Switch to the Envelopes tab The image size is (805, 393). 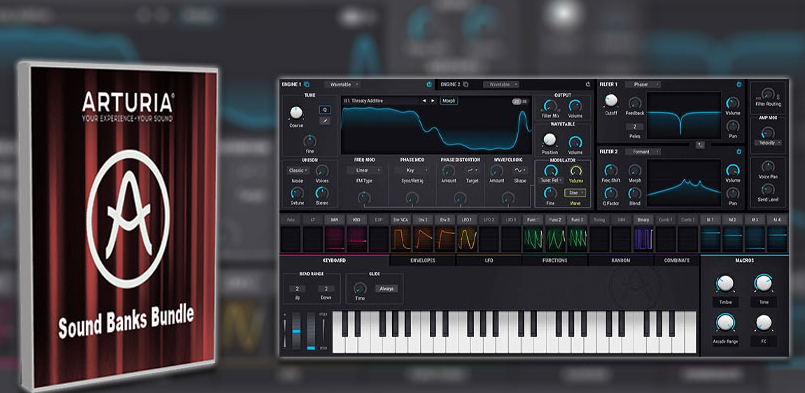423,260
